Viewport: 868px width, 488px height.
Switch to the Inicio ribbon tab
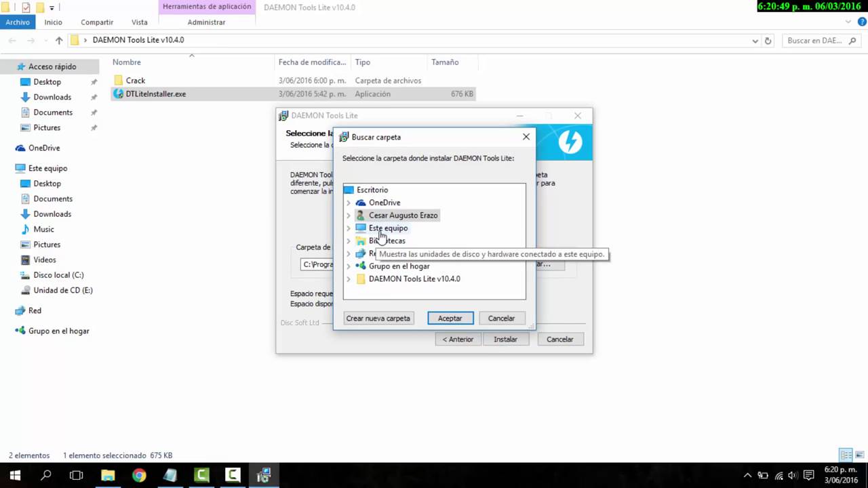pos(53,22)
